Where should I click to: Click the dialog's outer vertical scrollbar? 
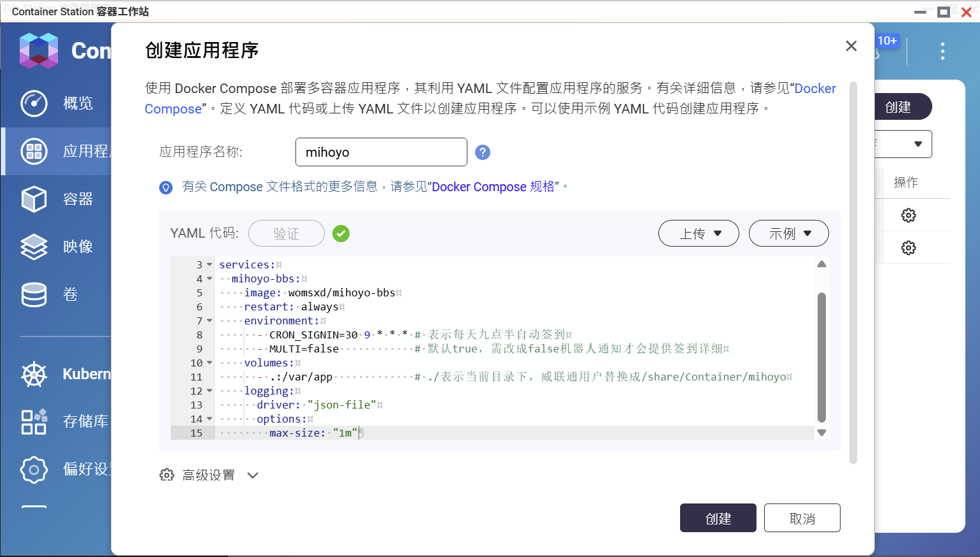coord(853,273)
